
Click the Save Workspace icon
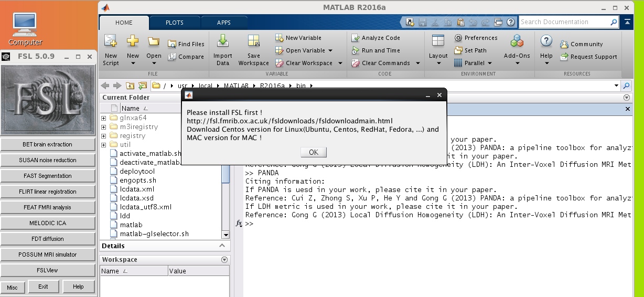click(x=253, y=41)
